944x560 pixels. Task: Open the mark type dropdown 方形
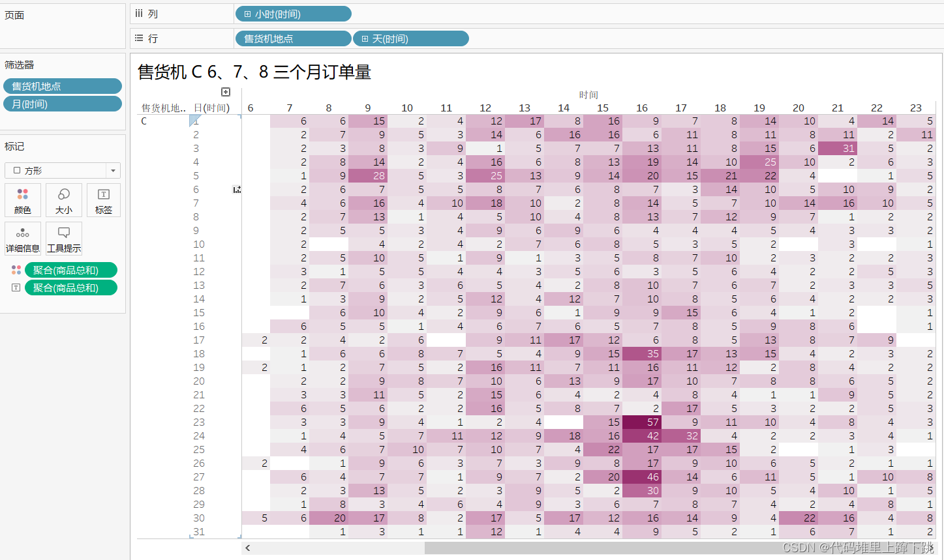pyautogui.click(x=63, y=170)
